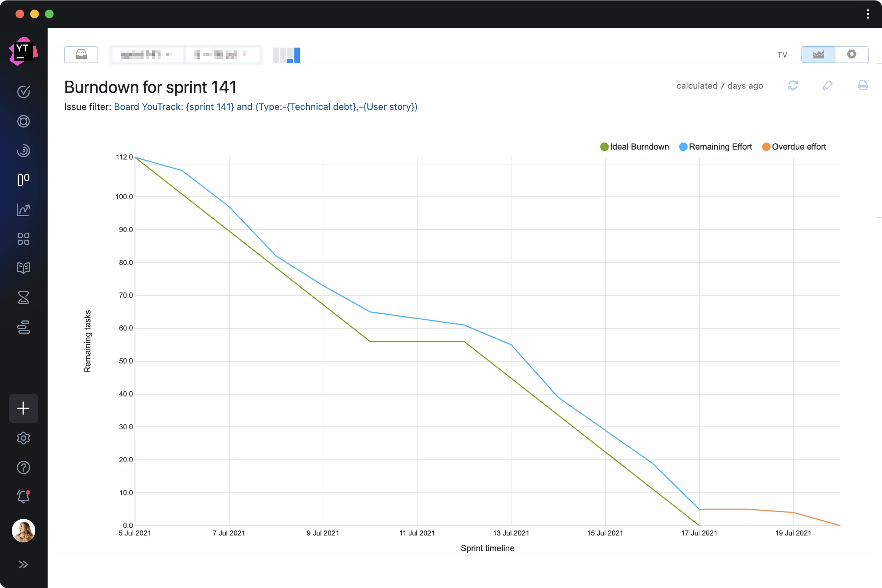
Task: Click the edit pencil icon on report
Action: tap(828, 86)
